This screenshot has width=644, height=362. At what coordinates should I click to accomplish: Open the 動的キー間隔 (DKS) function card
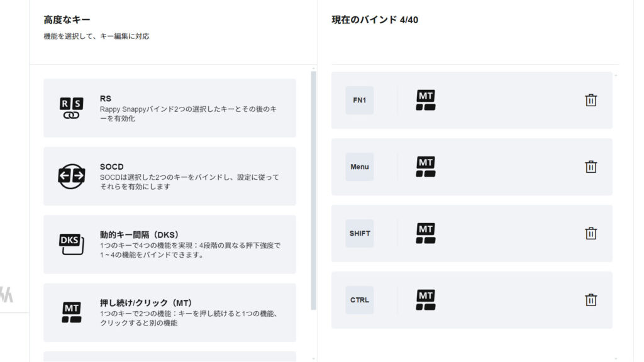point(170,244)
